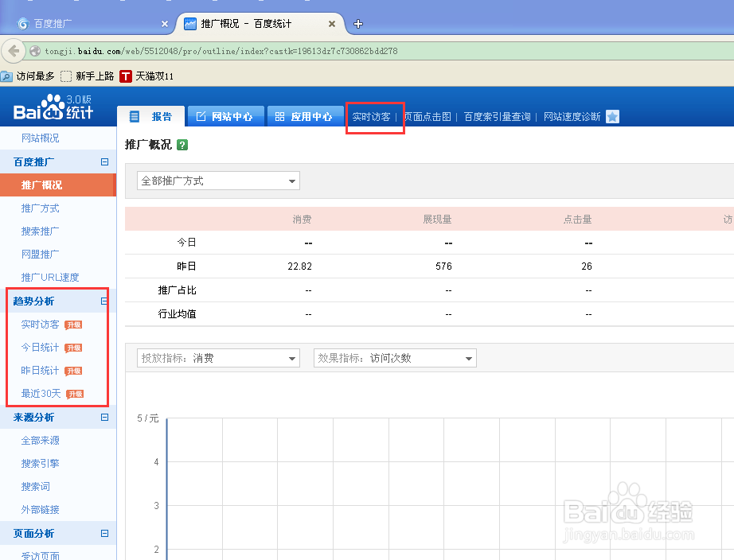This screenshot has height=560, width=734.
Task: Click yesterday's 展现量 value 576
Action: pos(443,266)
